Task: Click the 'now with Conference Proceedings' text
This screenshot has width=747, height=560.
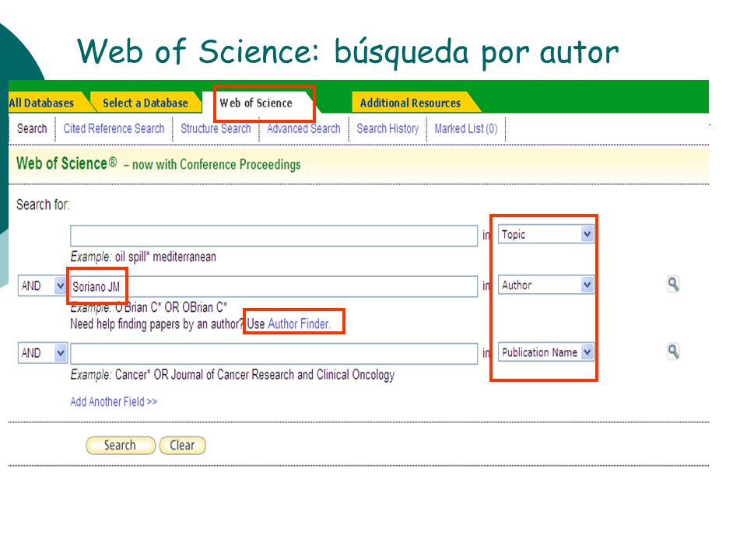Action: click(216, 164)
